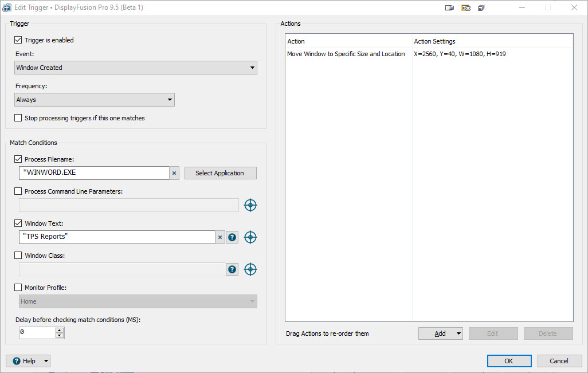Screen dimensions: 588x373
Task: Select the Move Window to Specific Size action row
Action: tap(346, 54)
